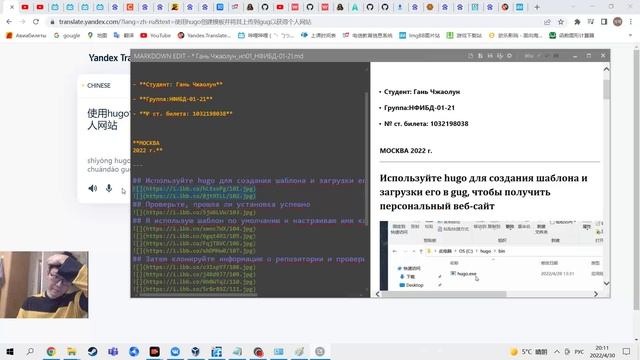Click preview line '№ ст. билета: 1032198038'
640x360 pixels.
(x=426, y=124)
